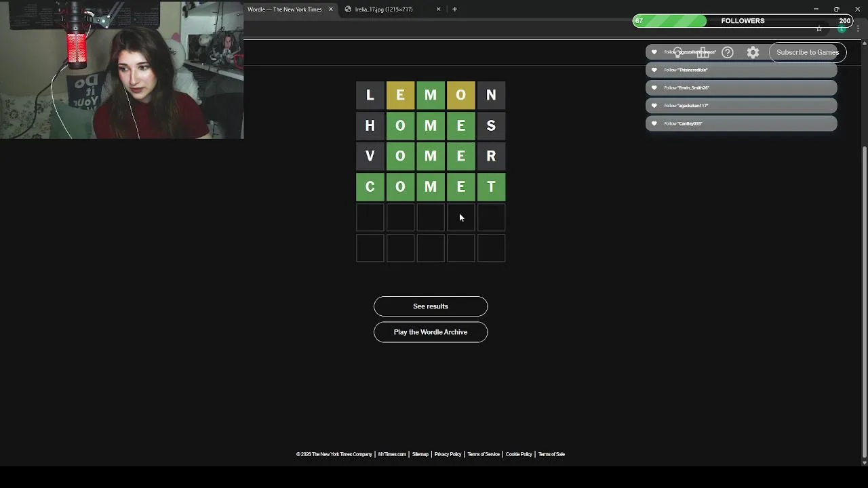Click the Follow "CanBey055" notification
This screenshot has height=488, width=868.
tap(741, 123)
